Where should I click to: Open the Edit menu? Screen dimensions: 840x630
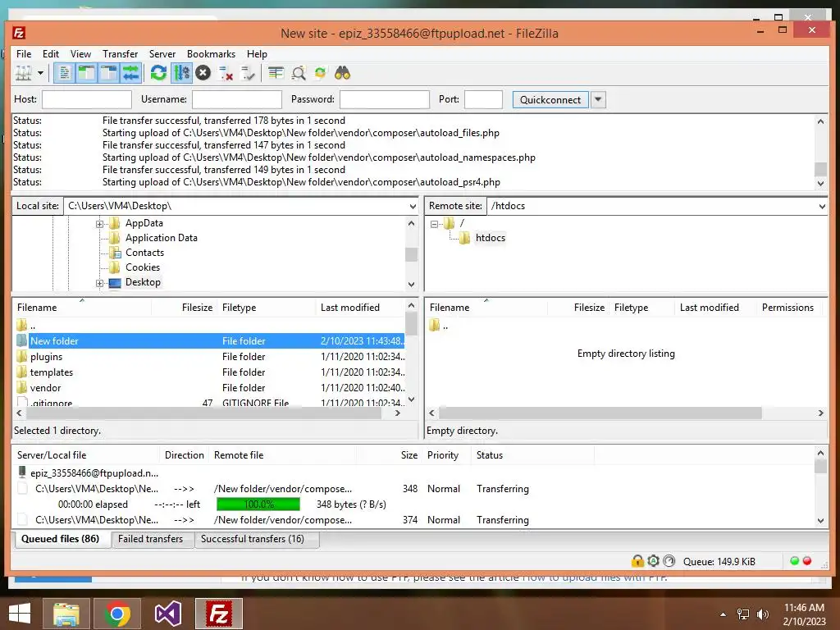click(x=51, y=54)
